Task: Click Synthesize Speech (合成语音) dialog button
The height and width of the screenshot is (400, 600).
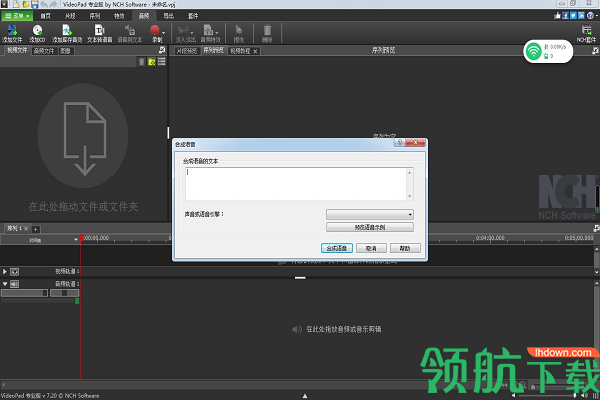Action: pos(337,248)
